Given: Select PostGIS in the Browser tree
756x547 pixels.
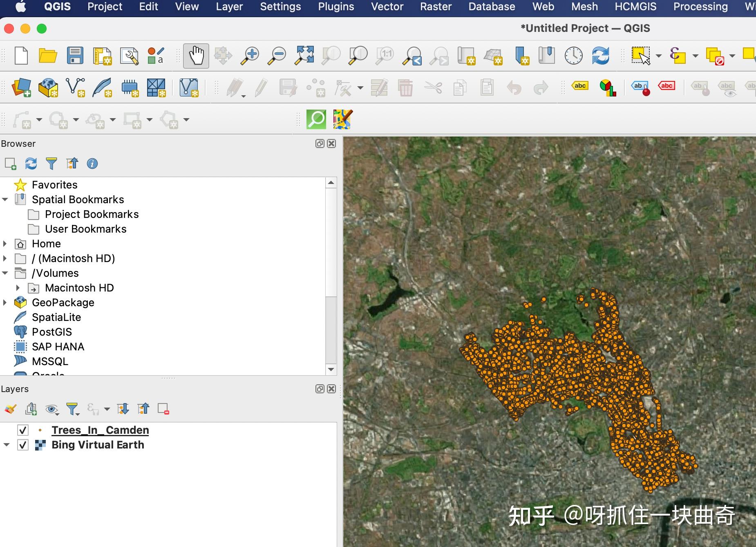Looking at the screenshot, I should point(52,332).
